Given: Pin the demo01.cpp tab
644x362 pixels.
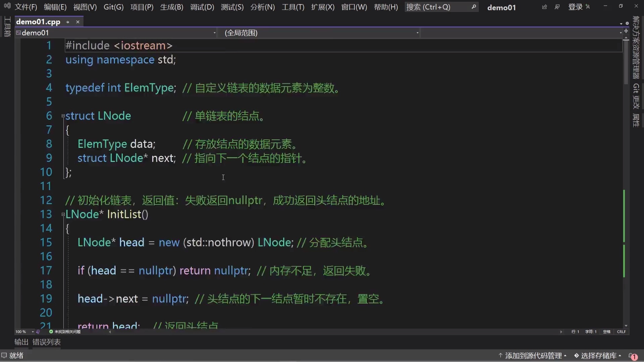Looking at the screenshot, I should tap(68, 22).
